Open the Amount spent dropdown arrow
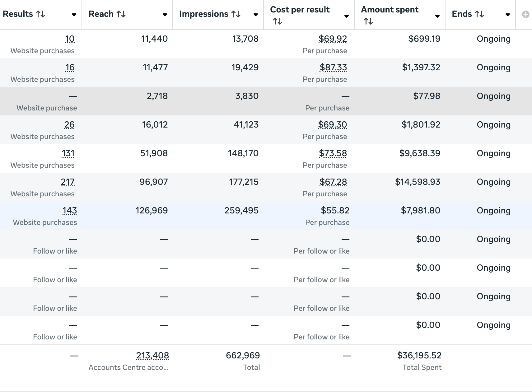The width and height of the screenshot is (532, 392). [x=437, y=16]
